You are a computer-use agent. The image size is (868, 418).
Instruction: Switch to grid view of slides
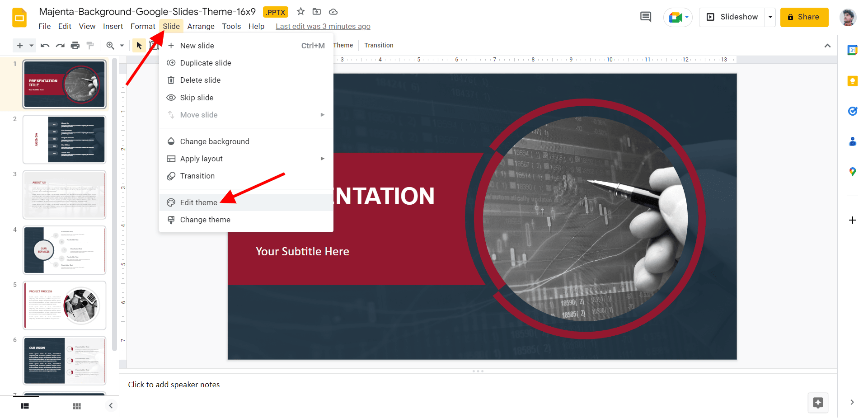pyautogui.click(x=77, y=406)
